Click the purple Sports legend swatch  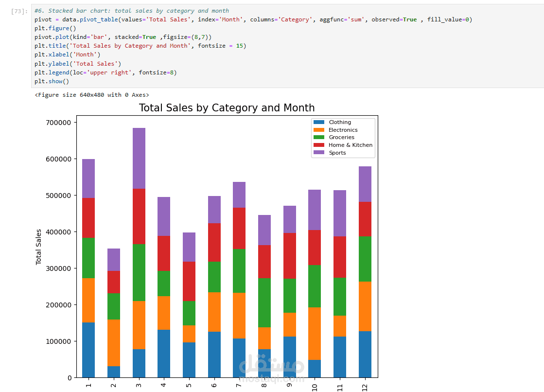[x=319, y=153]
